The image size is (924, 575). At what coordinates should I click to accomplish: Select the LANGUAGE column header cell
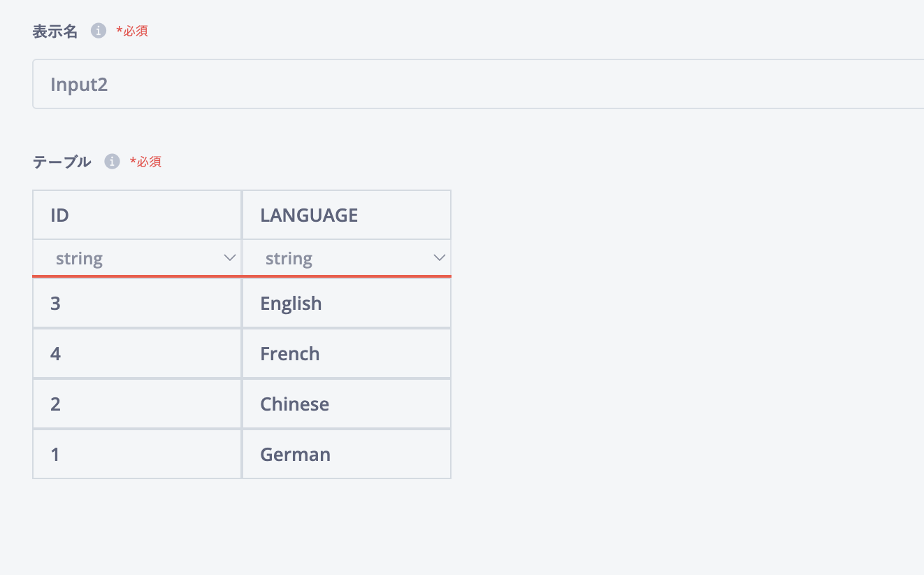point(347,215)
